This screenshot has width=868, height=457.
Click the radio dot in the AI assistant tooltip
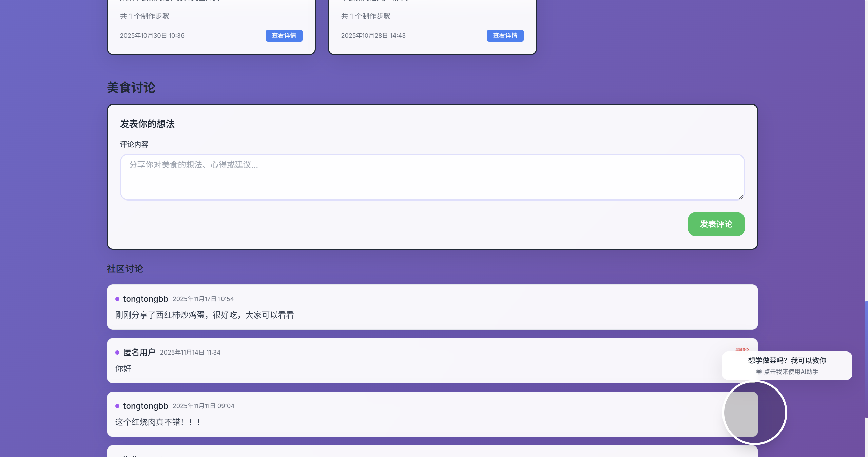759,372
